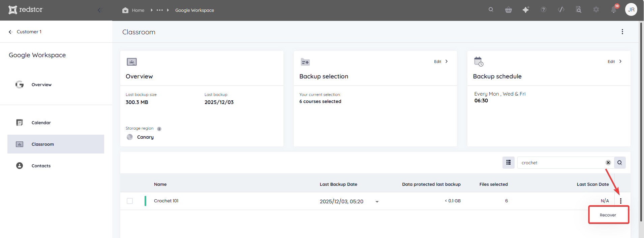Open the help question mark icon

[544, 9]
